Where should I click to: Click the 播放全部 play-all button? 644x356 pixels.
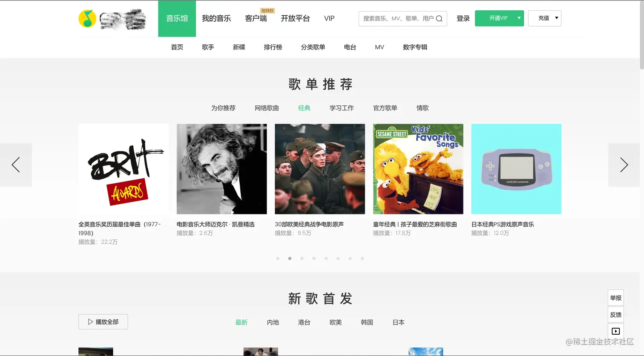coord(103,322)
